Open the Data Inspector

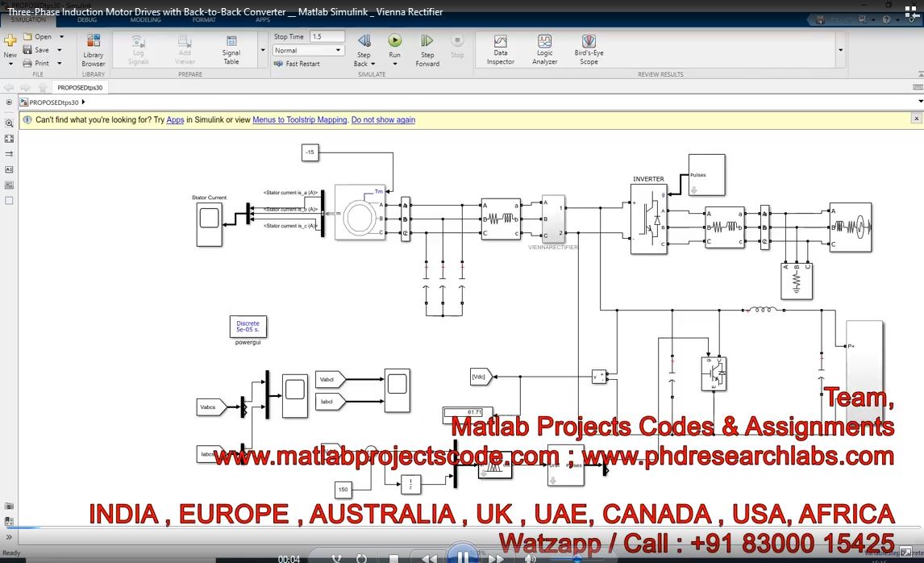point(501,50)
